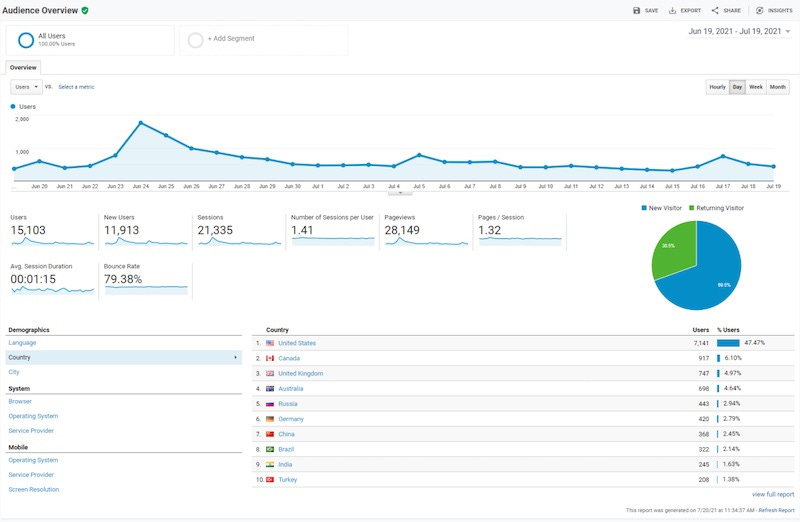Select City under Demographics
The width and height of the screenshot is (800, 522).
[14, 372]
